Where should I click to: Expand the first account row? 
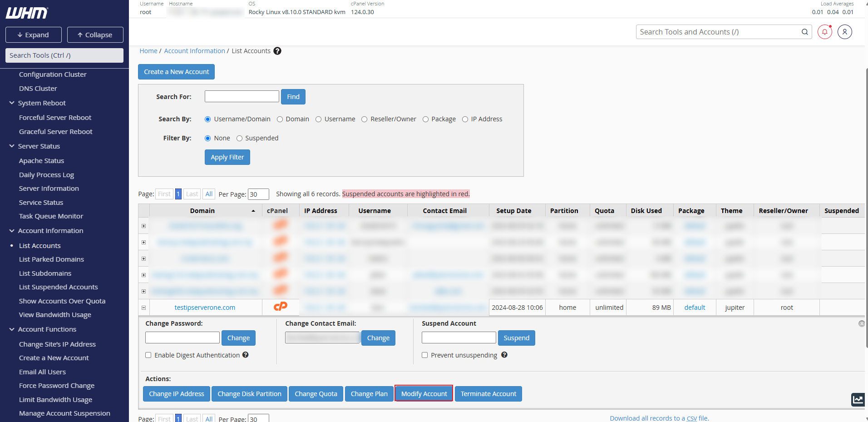coord(143,226)
